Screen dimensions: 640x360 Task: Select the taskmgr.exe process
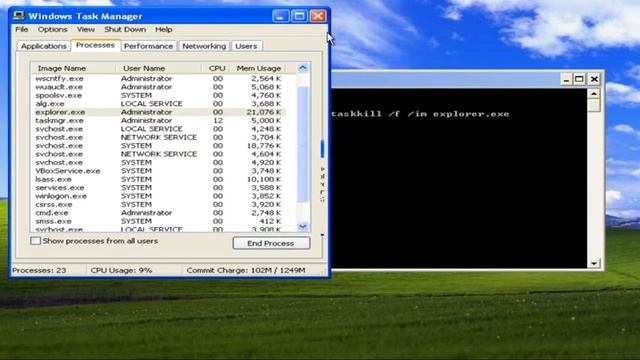(159, 120)
